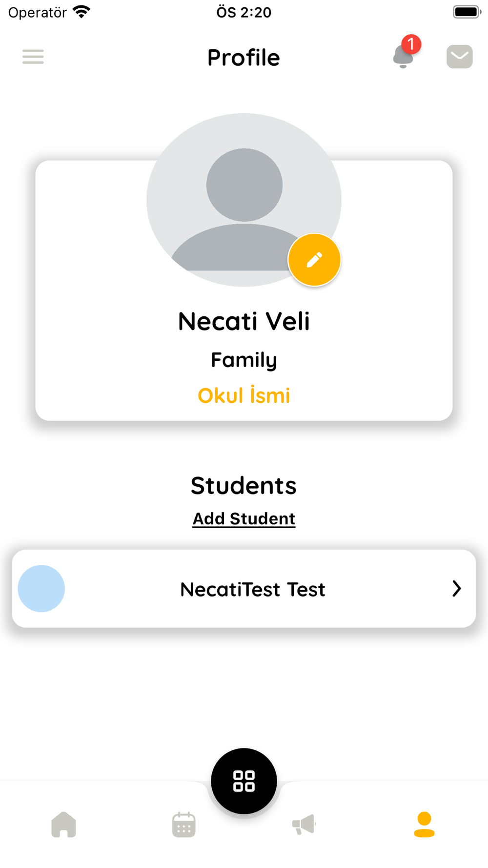Open the announcements megaphone tab

(304, 825)
